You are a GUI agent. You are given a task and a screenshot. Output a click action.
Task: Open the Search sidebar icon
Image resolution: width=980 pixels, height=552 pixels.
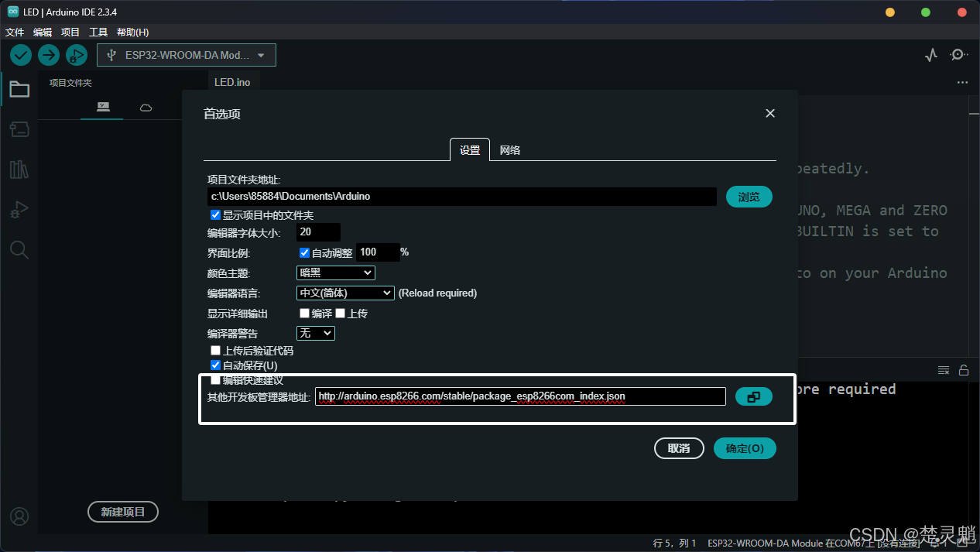coord(19,249)
